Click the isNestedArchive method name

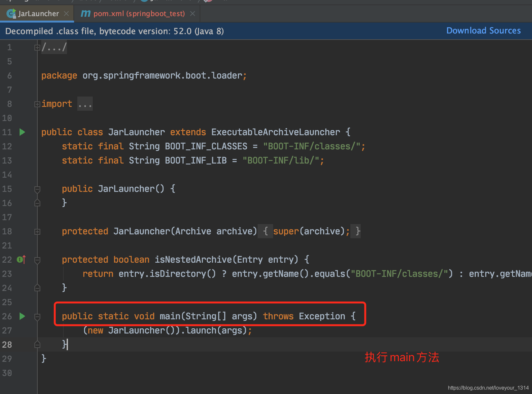193,259
